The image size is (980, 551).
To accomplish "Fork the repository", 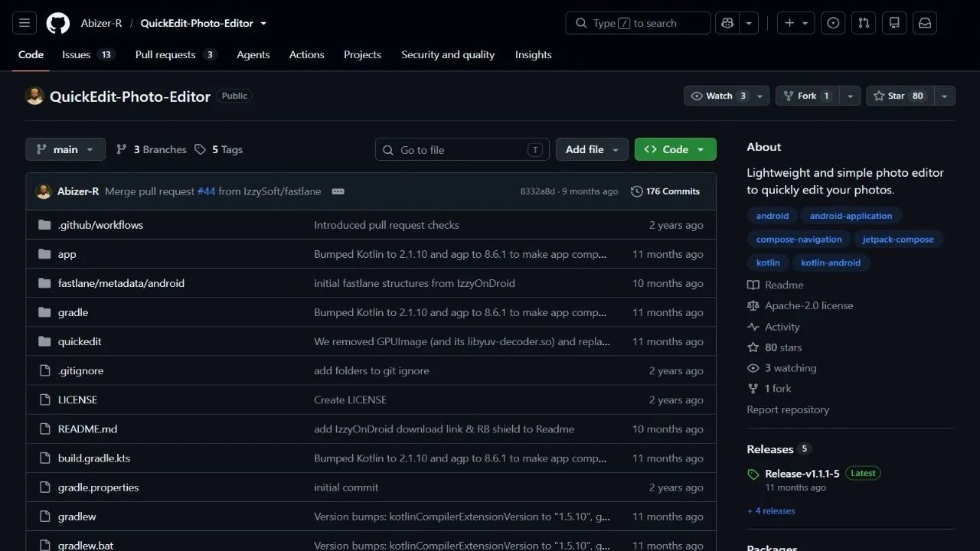I will point(808,96).
